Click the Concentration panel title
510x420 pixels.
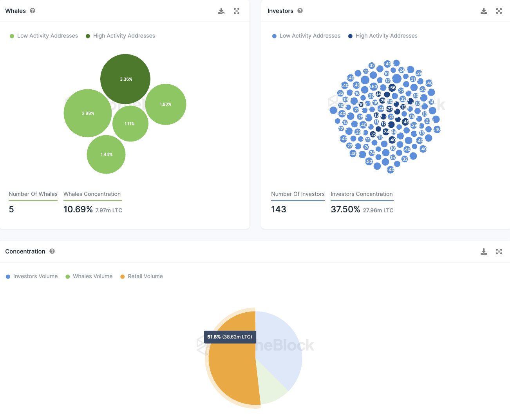25,252
